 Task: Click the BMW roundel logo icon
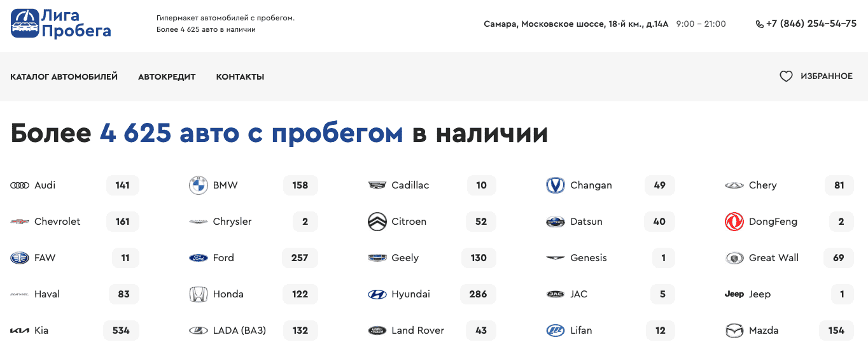pos(199,185)
